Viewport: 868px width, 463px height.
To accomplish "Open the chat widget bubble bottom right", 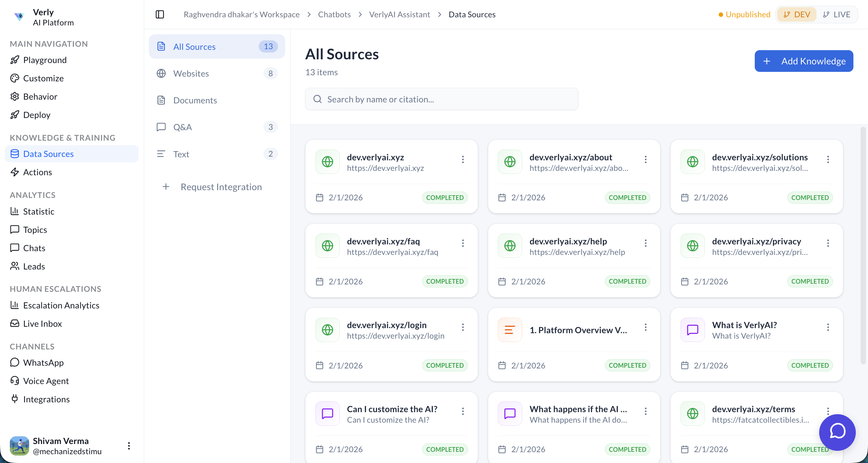I will click(837, 432).
